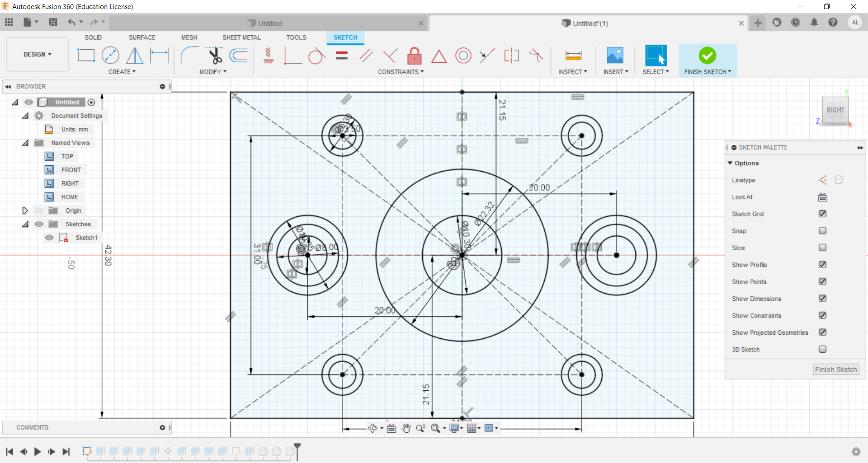Switch to the MESH tab

coord(189,37)
